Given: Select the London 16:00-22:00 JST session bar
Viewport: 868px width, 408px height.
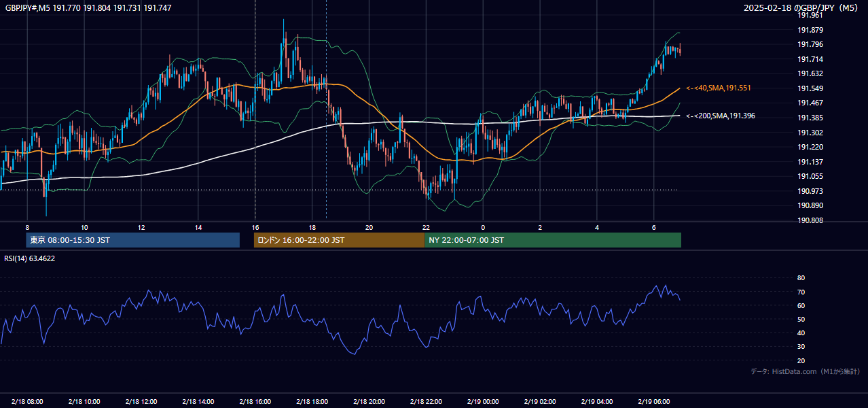Looking at the screenshot, I should (x=339, y=240).
